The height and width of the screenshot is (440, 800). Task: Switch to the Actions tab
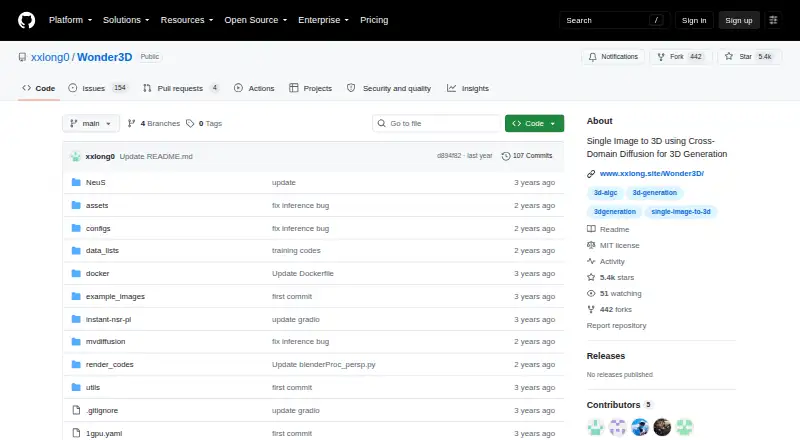(x=254, y=88)
